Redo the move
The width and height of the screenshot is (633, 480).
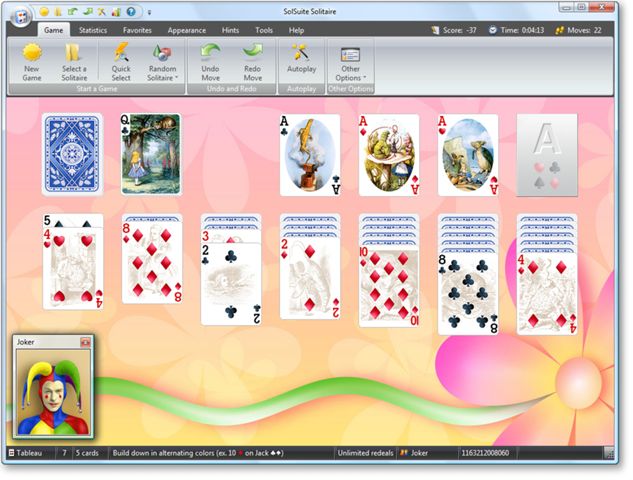(x=253, y=61)
